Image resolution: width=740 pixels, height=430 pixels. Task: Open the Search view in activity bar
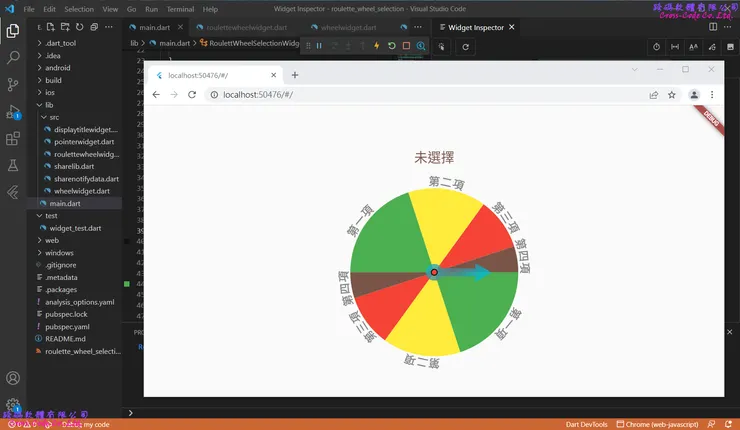tap(13, 58)
